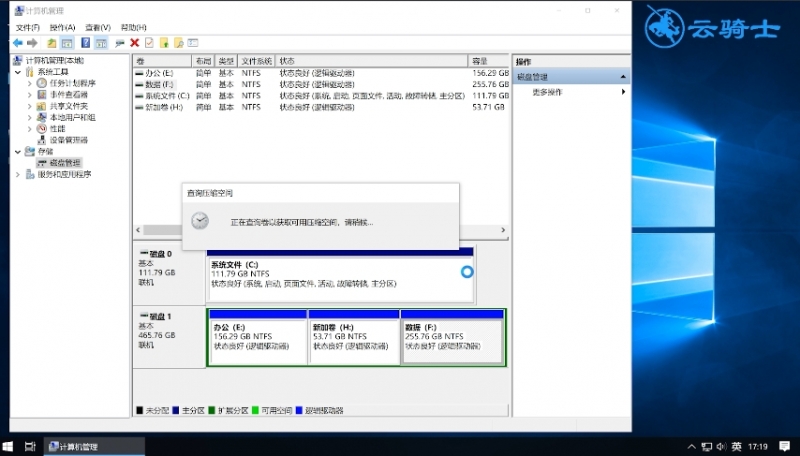Screen dimensions: 800x456
Task: Click the Properties checkmark page icon
Action: 149,43
